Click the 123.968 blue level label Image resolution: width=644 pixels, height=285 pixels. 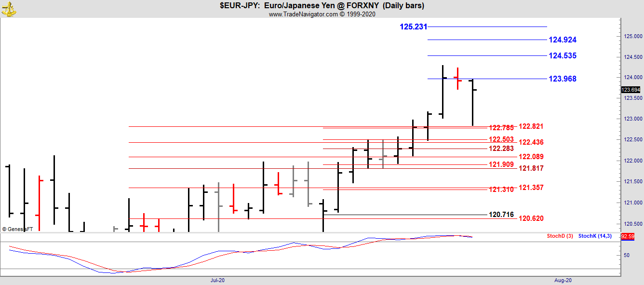coord(562,79)
